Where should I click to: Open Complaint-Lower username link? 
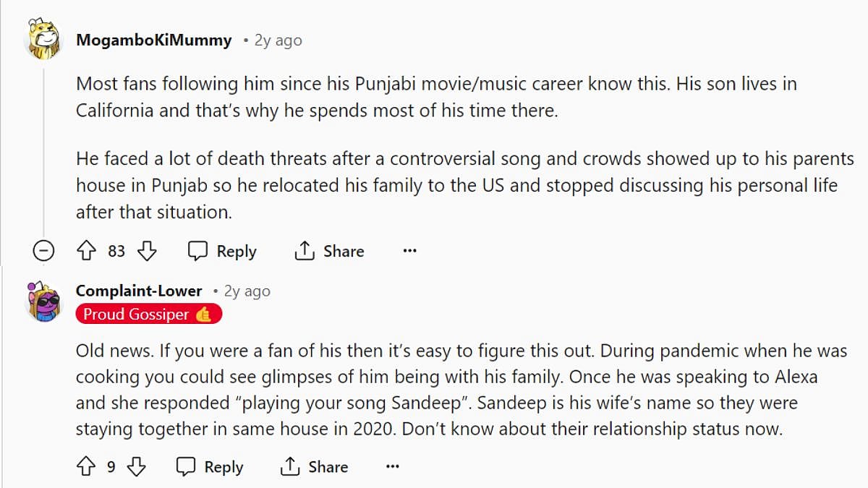(139, 291)
